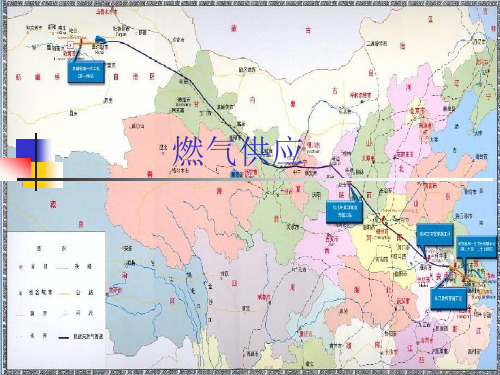Click the blue callout below 陕西 label

pyautogui.click(x=344, y=211)
